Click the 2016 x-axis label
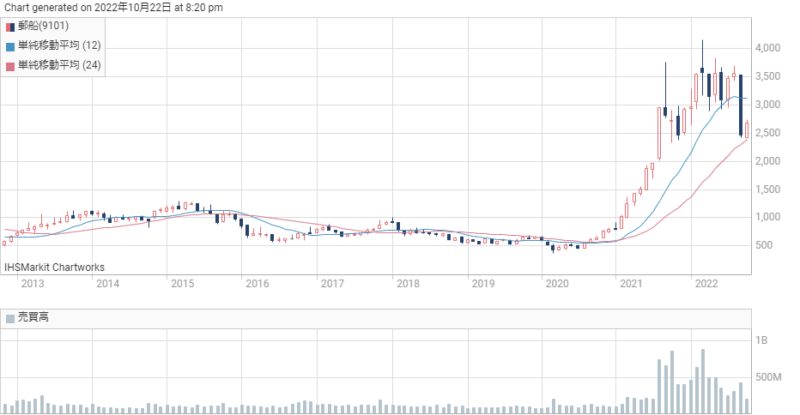This screenshot has height=415, width=800. (257, 284)
